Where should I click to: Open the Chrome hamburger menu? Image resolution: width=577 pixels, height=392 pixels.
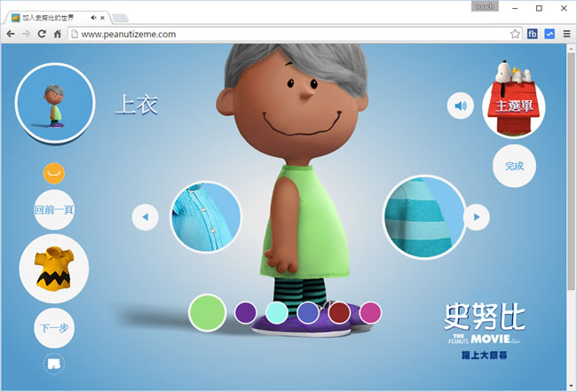coord(566,34)
